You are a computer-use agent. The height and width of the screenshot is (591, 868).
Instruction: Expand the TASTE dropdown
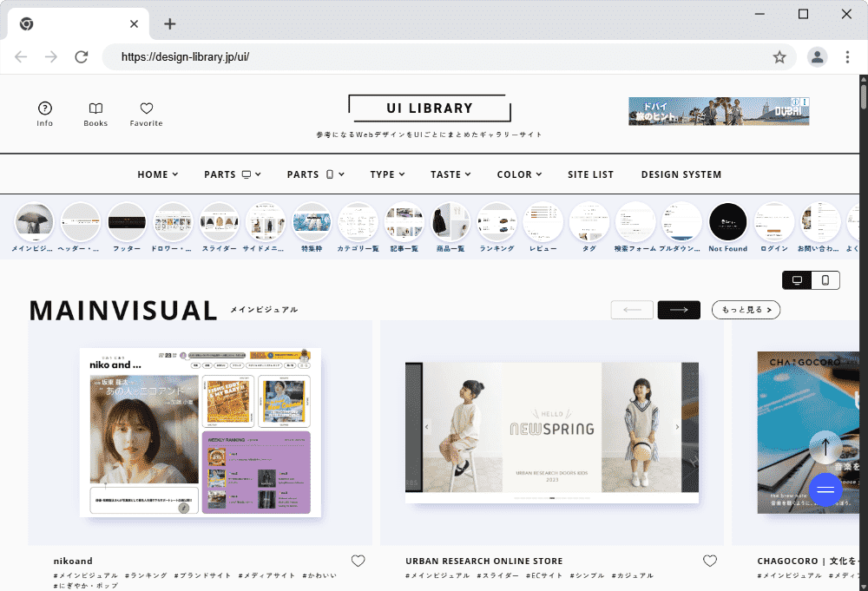[450, 174]
